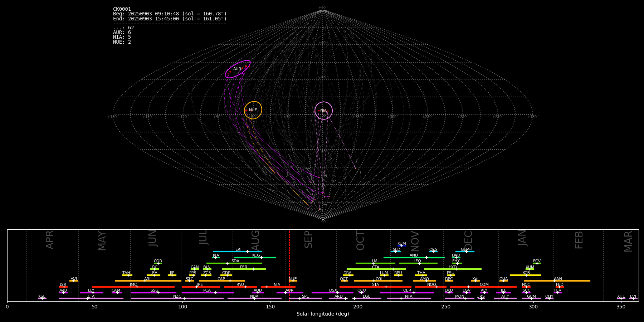Screen dimensions: 644x322
Task: Click the green AND shower bar
Action: (414, 258)
